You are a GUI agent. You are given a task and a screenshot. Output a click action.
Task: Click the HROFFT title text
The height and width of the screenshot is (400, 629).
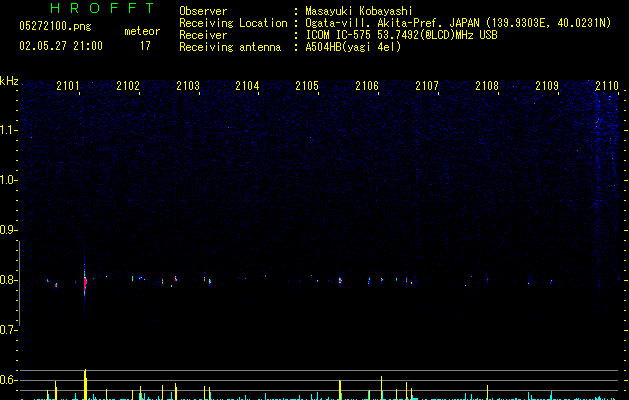[x=102, y=8]
